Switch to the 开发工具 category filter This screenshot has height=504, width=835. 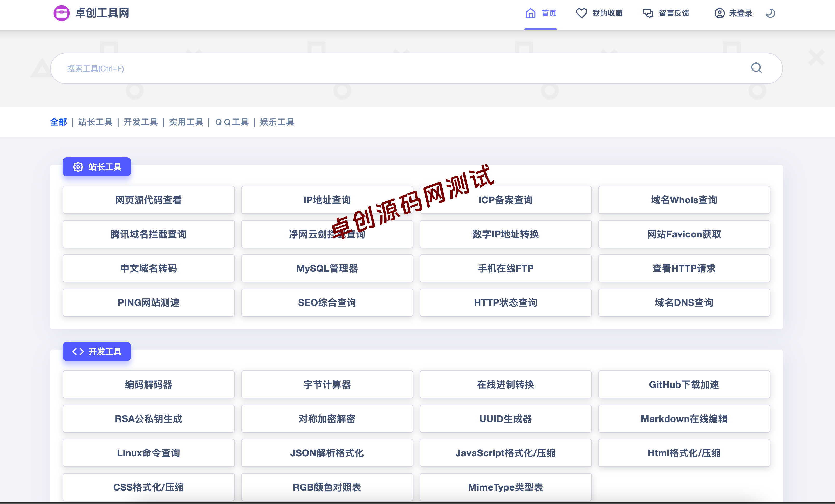(141, 122)
